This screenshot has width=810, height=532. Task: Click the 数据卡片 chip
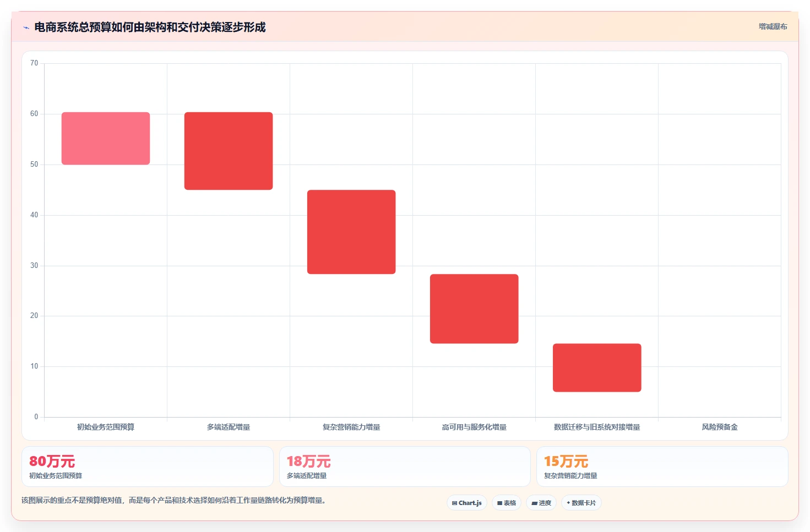point(581,503)
